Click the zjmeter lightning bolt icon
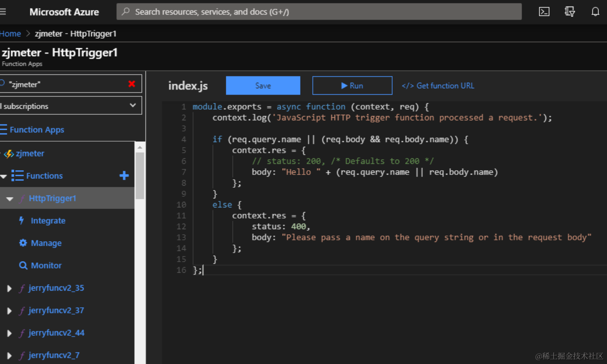This screenshot has width=607, height=364. tap(9, 154)
